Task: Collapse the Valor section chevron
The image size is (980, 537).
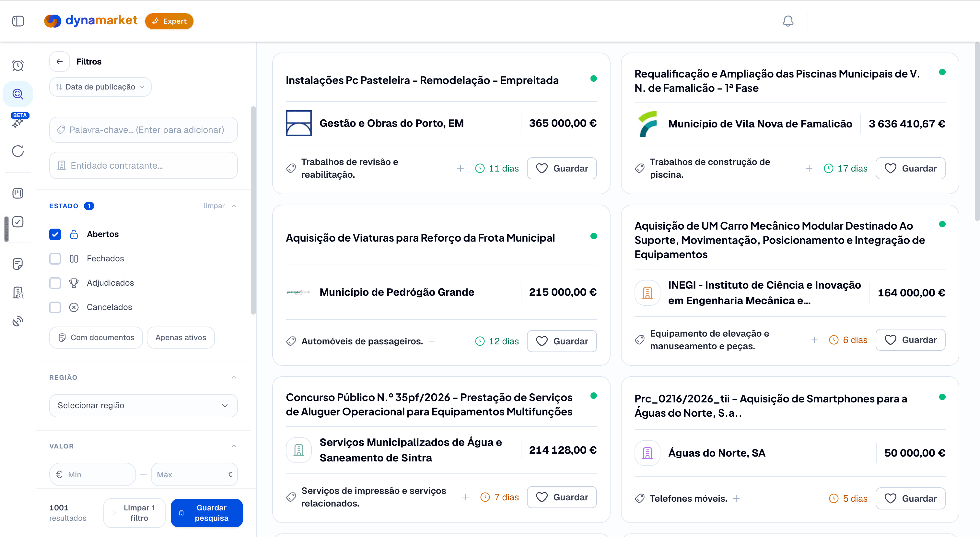Action: [x=234, y=446]
